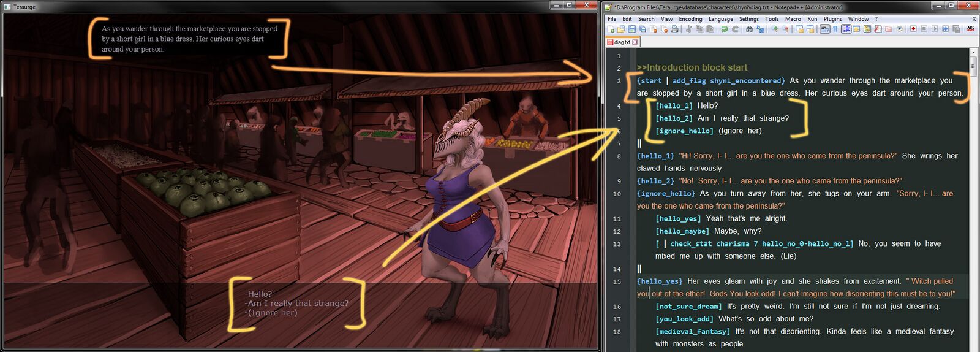Open the Run menu

(812, 19)
